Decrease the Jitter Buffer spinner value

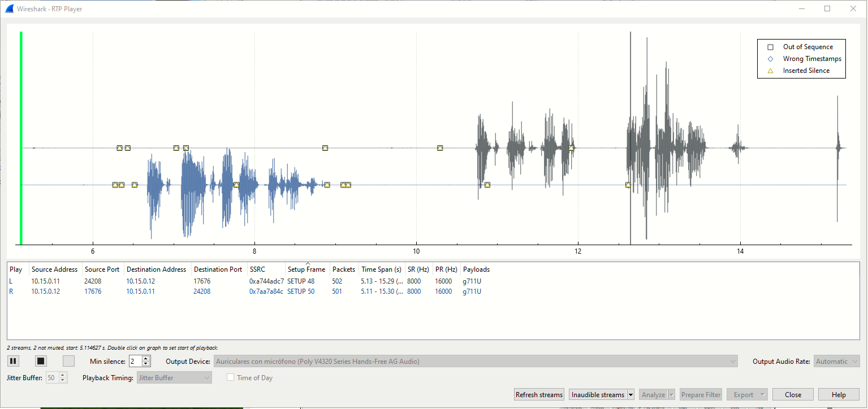click(x=63, y=380)
